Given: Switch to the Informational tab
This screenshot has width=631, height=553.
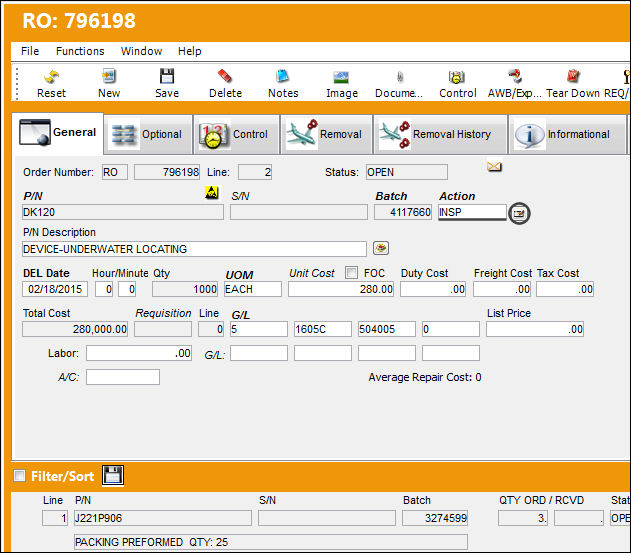Looking at the screenshot, I should [567, 134].
